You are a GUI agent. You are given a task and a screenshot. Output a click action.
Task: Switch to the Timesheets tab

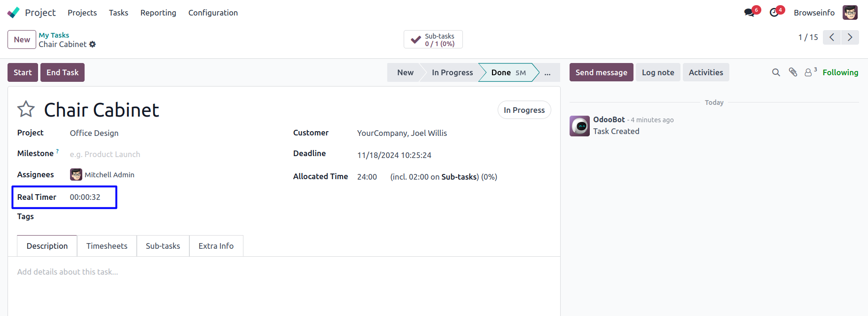pos(107,246)
